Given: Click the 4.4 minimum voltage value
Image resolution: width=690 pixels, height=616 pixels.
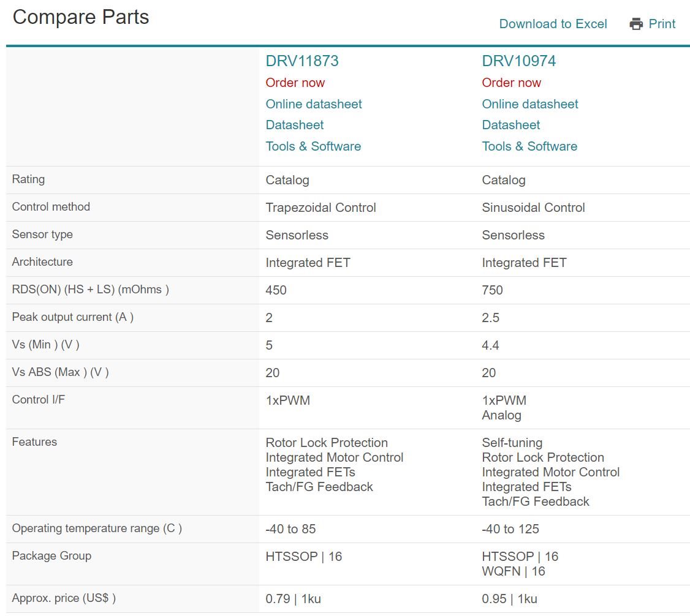Looking at the screenshot, I should point(490,345).
